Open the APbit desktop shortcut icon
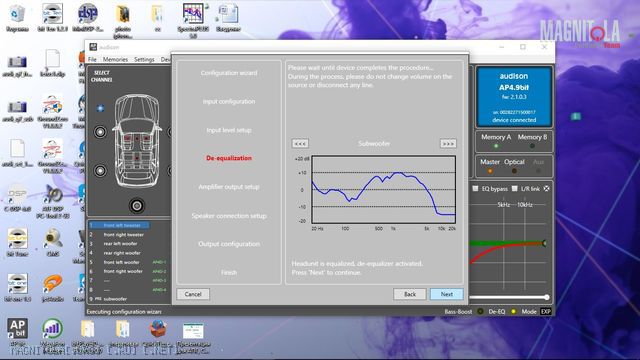The image size is (640, 360). click(17, 329)
